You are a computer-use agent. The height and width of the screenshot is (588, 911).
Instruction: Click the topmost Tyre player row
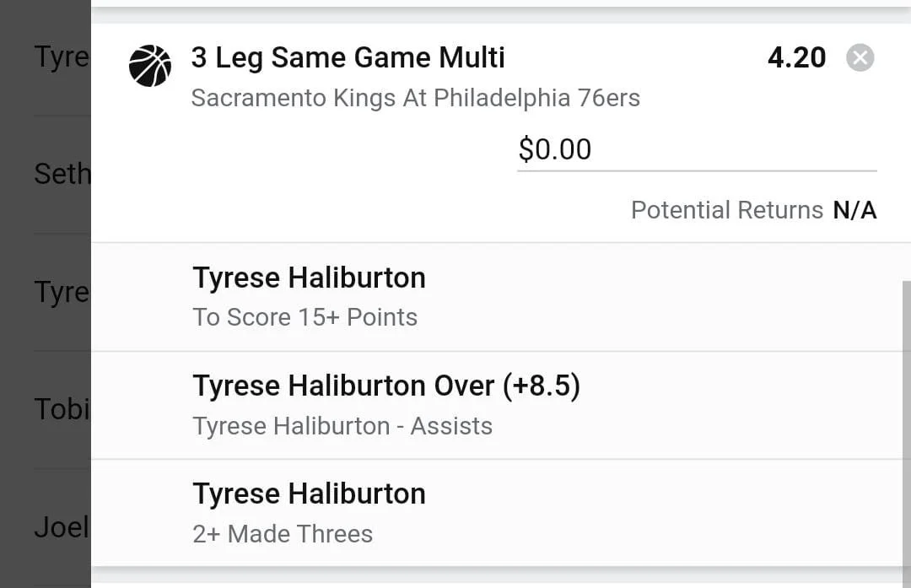pyautogui.click(x=61, y=57)
